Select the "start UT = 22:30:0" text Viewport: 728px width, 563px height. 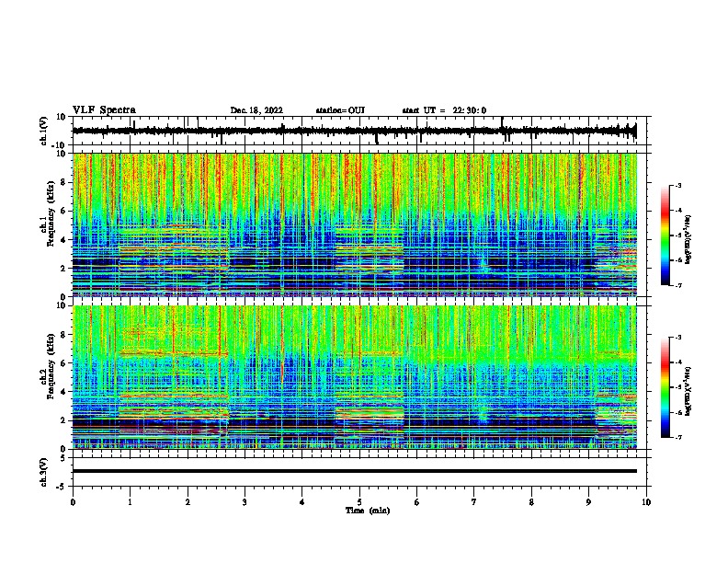click(444, 110)
